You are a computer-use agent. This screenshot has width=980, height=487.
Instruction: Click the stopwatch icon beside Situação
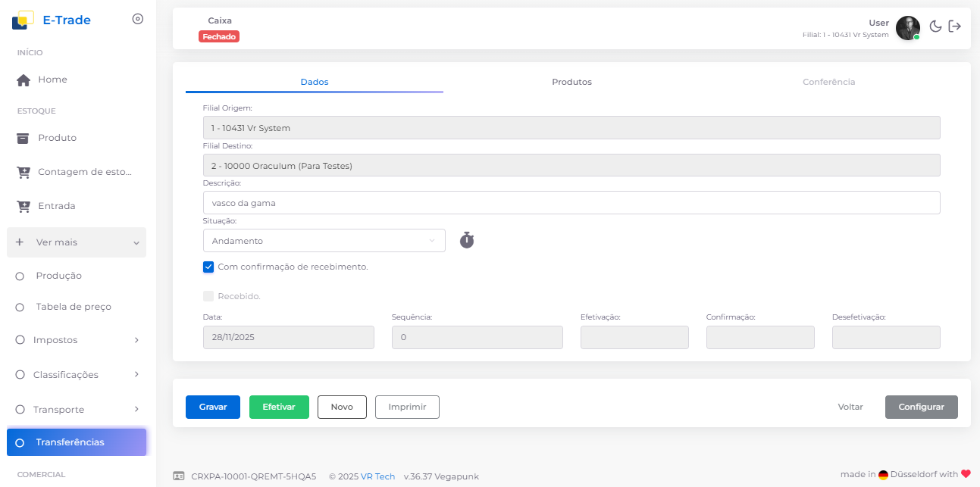467,241
